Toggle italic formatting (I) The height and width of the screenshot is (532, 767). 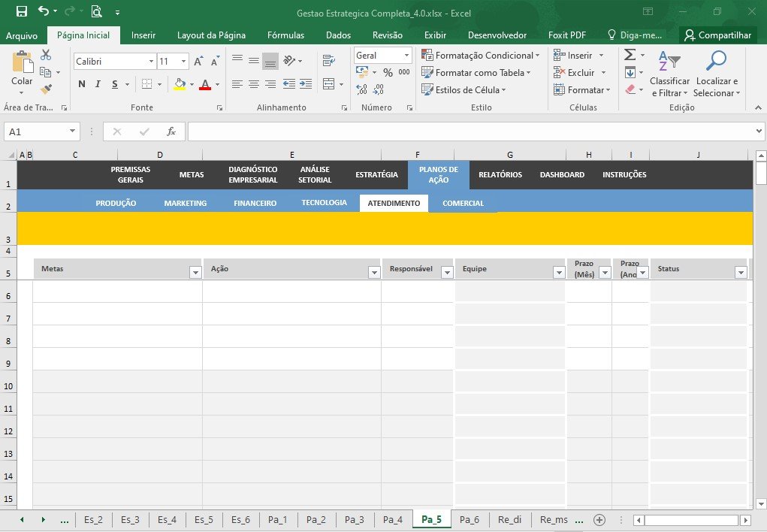pos(98,83)
